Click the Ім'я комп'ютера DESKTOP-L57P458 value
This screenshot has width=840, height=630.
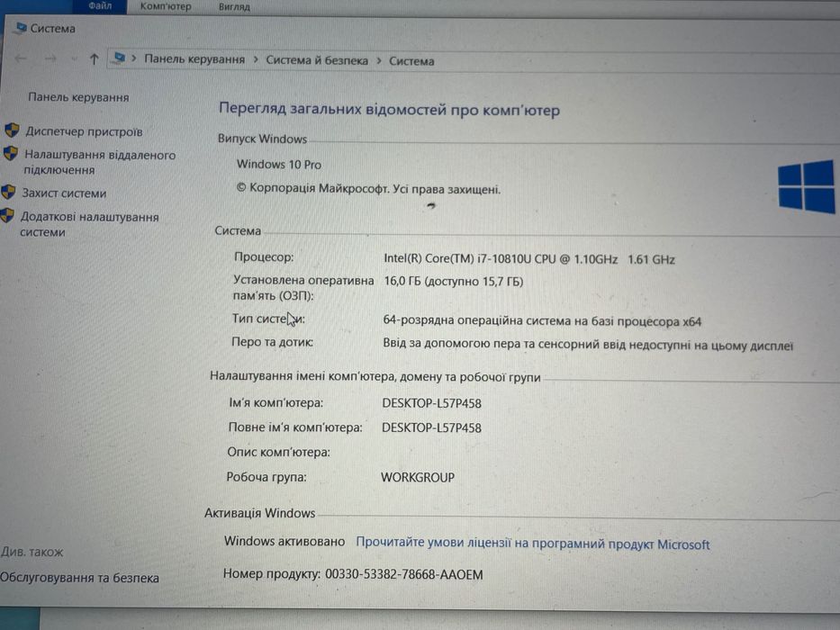click(x=432, y=403)
